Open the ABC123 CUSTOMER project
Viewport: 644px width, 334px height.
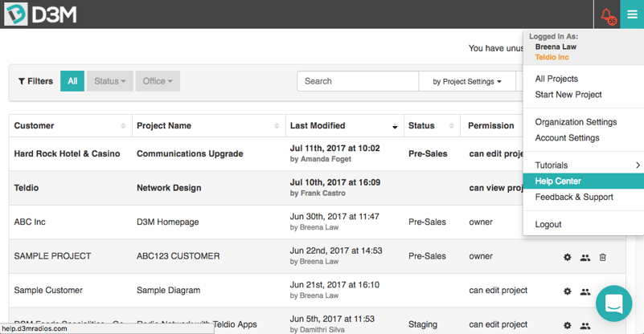click(x=178, y=256)
